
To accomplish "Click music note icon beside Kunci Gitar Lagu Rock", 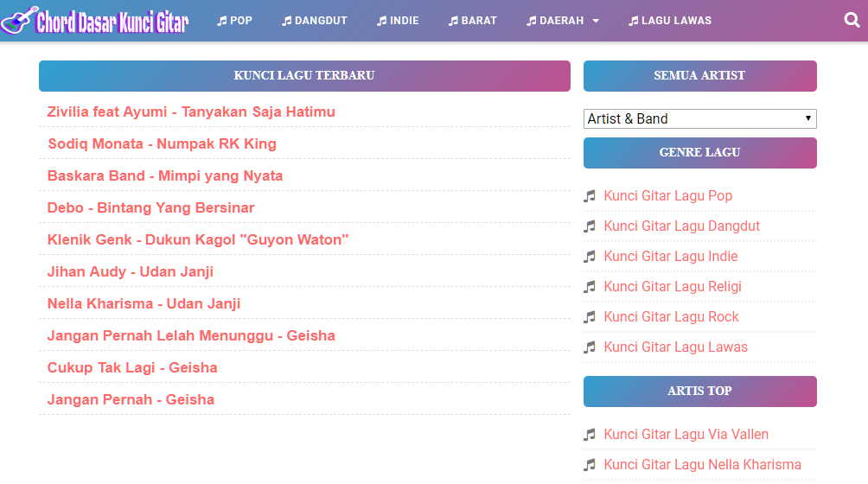I will click(590, 317).
